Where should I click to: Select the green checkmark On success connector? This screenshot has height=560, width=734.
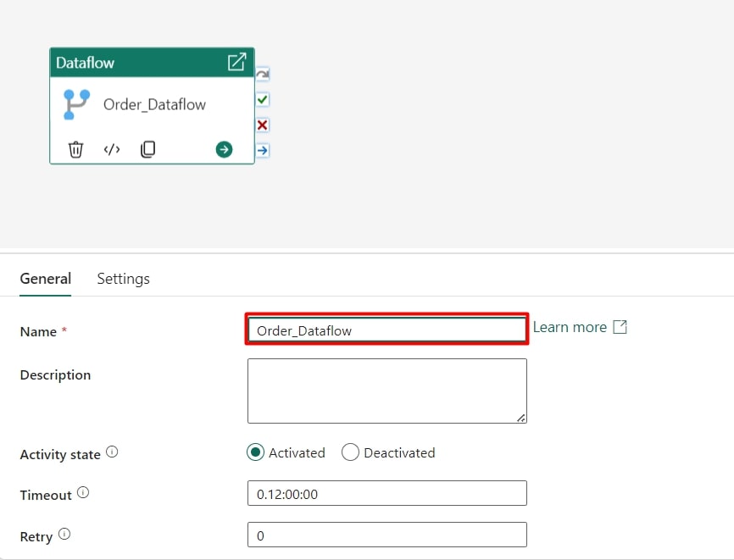point(263,100)
